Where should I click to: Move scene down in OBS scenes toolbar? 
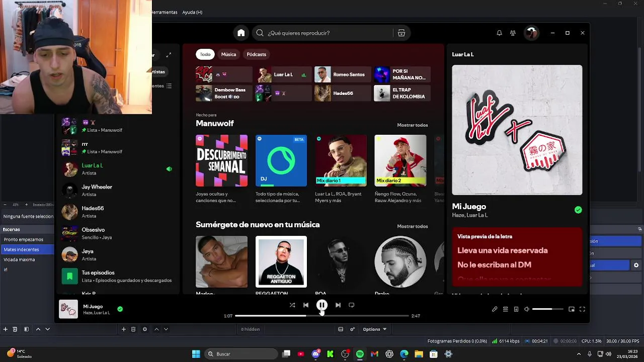tap(48, 329)
